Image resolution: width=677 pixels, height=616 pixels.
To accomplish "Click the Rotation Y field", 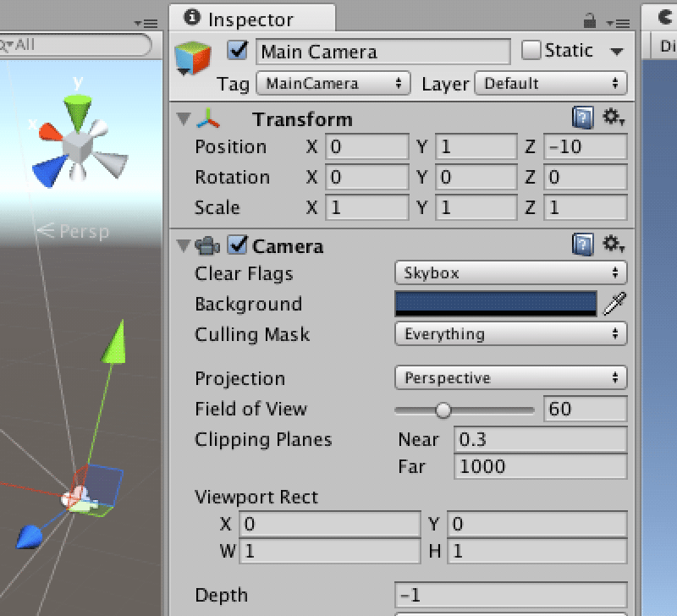I will [x=476, y=178].
